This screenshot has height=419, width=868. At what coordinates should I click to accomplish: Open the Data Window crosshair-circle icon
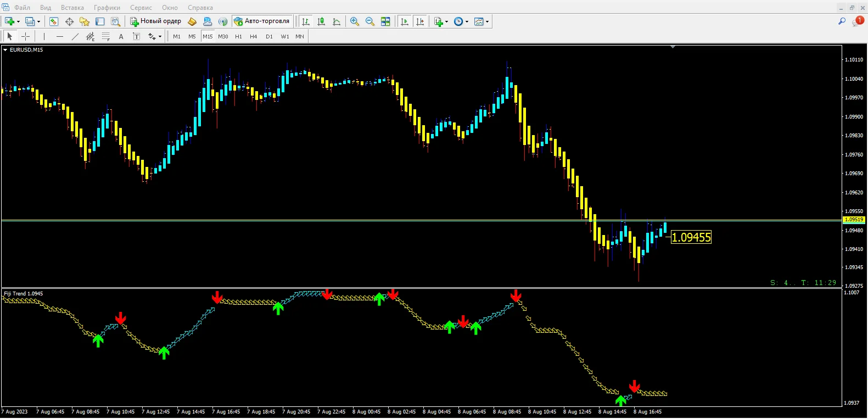click(69, 21)
